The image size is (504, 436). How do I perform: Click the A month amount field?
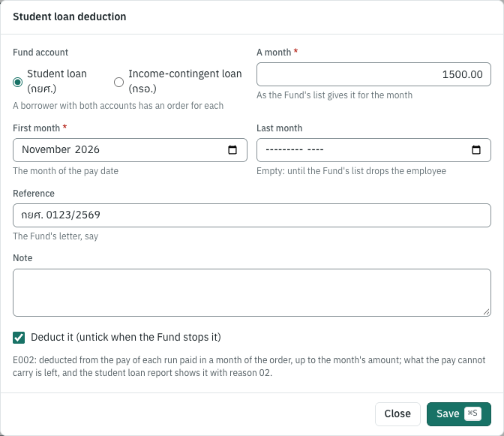coord(373,74)
